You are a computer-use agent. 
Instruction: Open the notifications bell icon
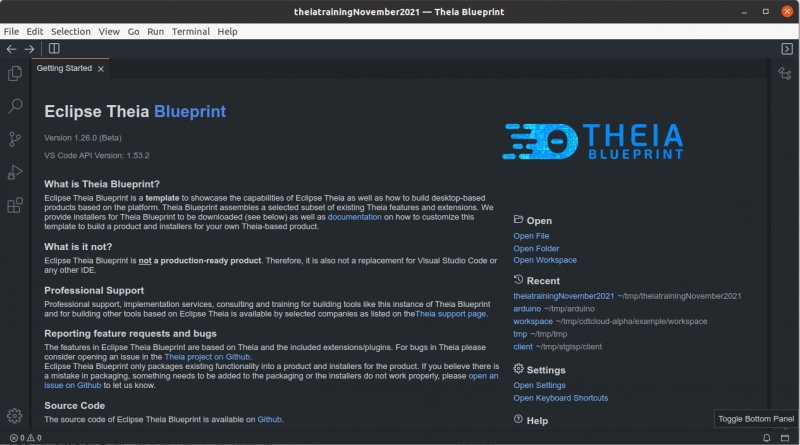[x=766, y=438]
